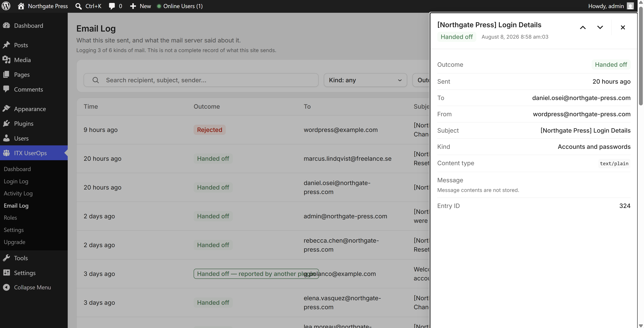Image resolution: width=644 pixels, height=328 pixels.
Task: Select the Rejected badge in 9 hours row
Action: 209,130
